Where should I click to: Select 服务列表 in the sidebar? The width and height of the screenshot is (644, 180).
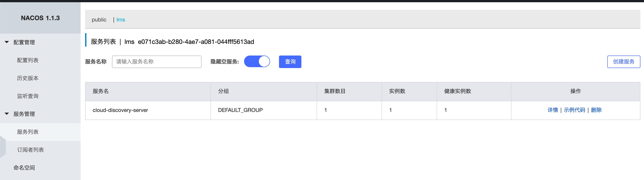click(28, 132)
